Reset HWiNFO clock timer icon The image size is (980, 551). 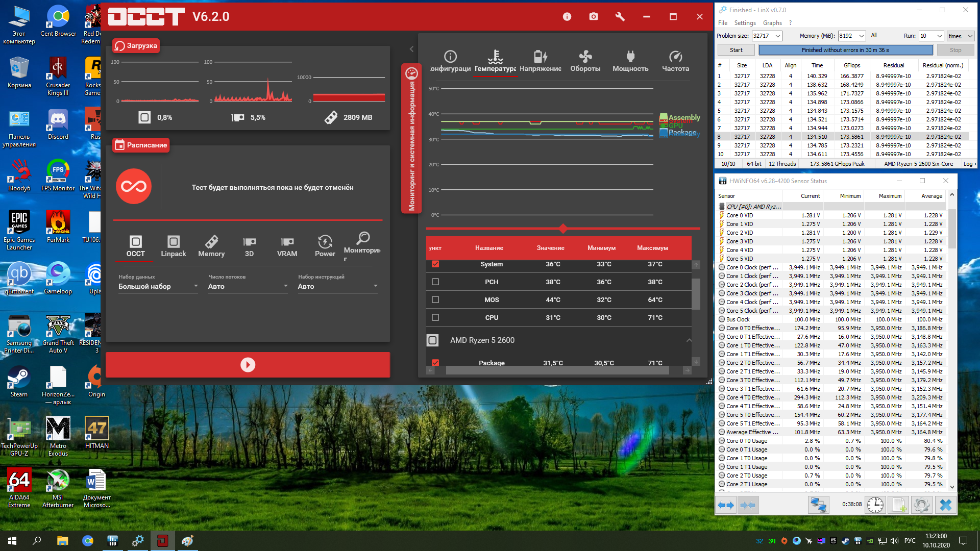pos(875,505)
